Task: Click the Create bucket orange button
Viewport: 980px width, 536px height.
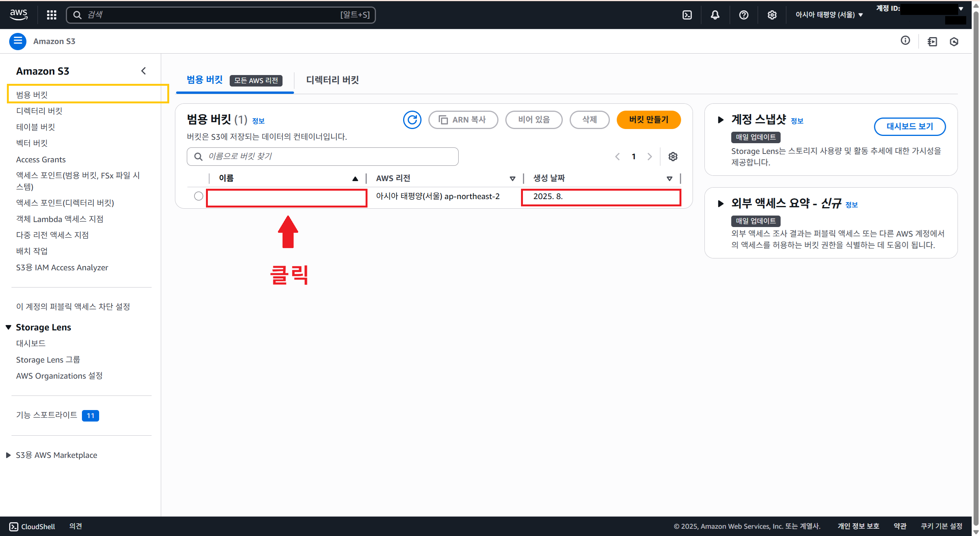Action: (648, 120)
